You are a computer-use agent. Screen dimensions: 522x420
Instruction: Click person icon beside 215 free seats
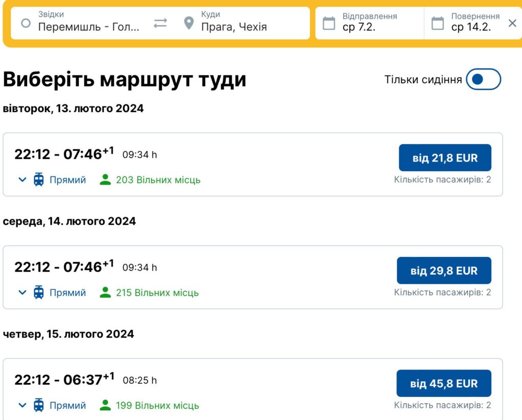coord(105,293)
